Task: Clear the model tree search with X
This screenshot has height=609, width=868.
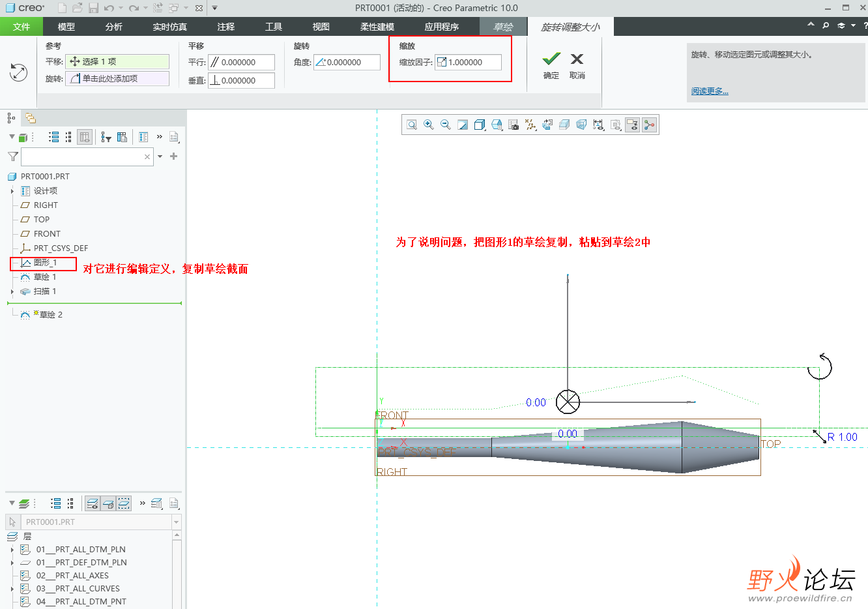Action: [147, 156]
